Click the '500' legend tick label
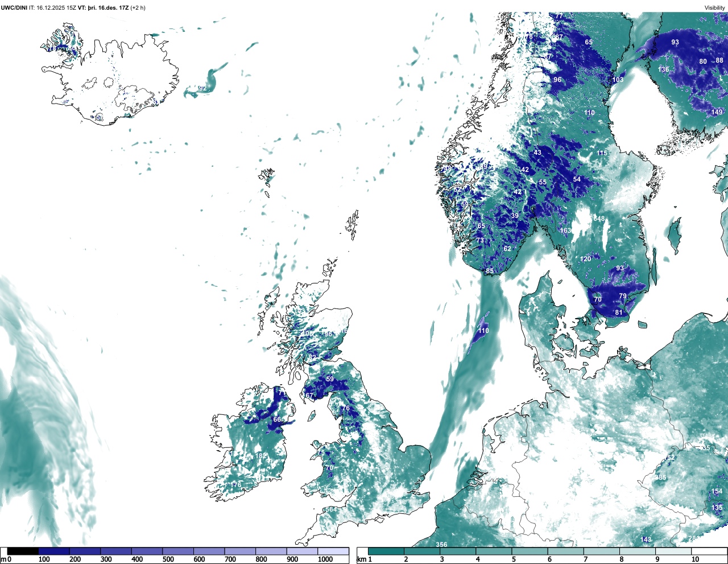This screenshot has height=564, width=728. click(168, 559)
